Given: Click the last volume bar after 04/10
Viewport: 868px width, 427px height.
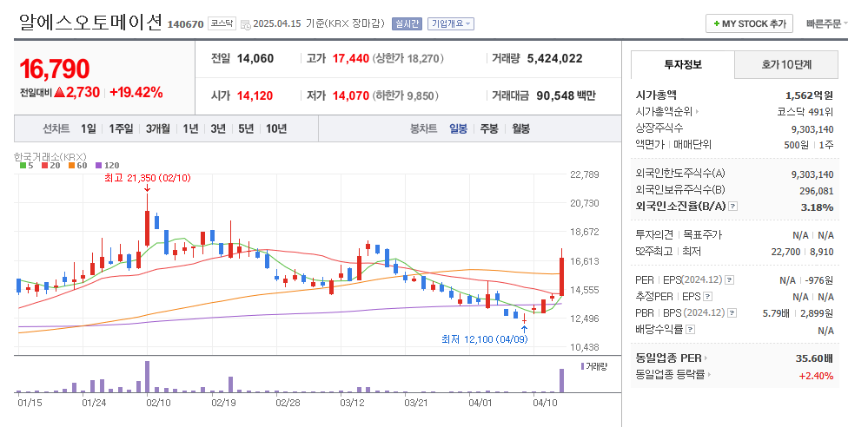Looking at the screenshot, I should (x=561, y=380).
